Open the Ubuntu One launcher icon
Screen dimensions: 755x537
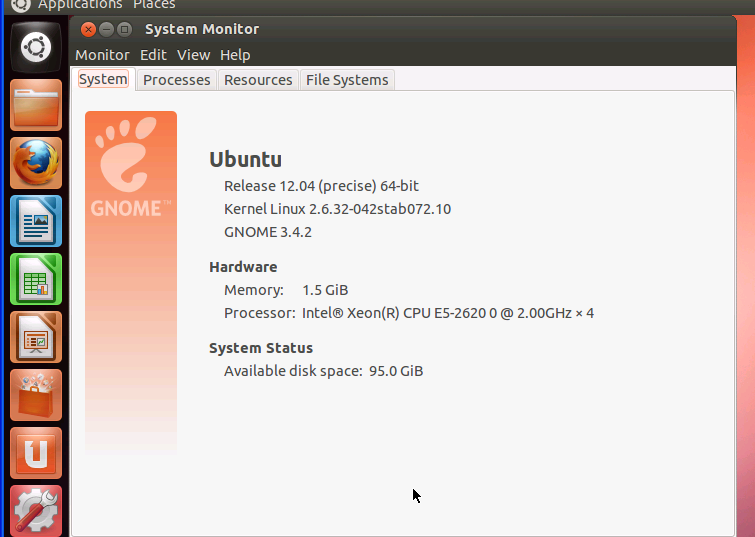pos(36,453)
